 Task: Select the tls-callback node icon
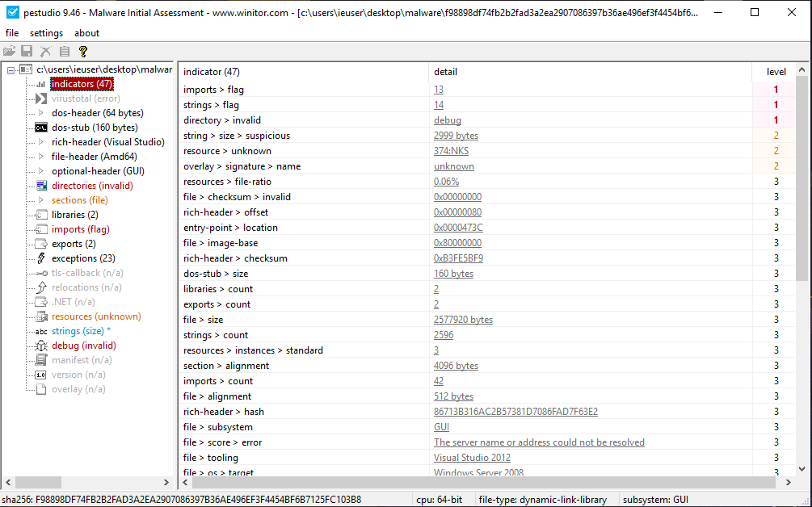[x=41, y=273]
